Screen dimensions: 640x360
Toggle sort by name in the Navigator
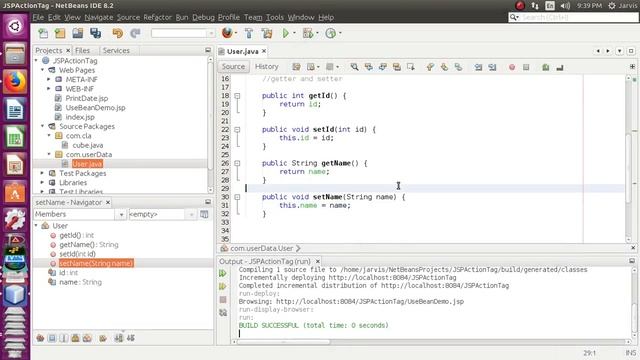click(119, 338)
